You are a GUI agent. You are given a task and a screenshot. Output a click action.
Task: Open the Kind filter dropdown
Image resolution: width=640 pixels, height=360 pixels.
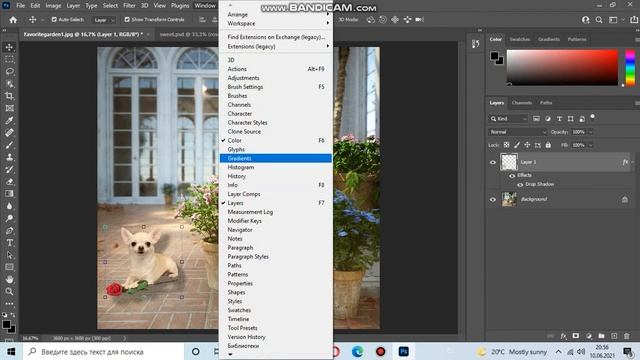pyautogui.click(x=509, y=119)
